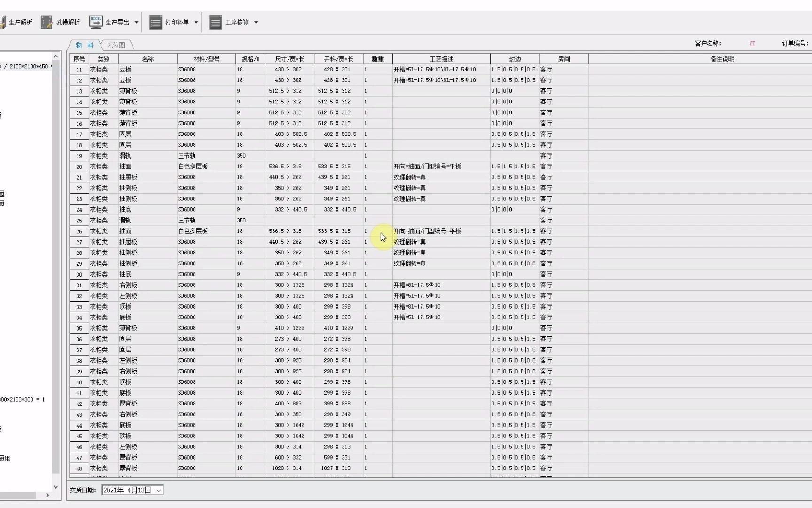Click the year field in 交货日期
Viewport: 812px width, 508px height.
coord(113,490)
